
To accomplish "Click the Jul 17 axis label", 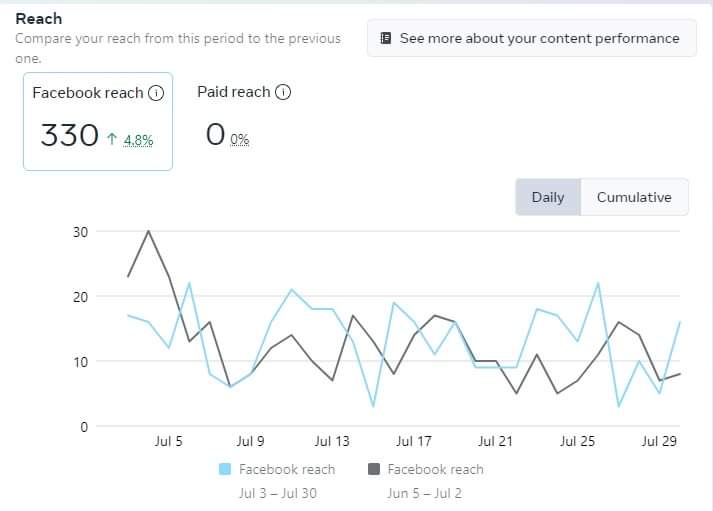I will pyautogui.click(x=413, y=441).
